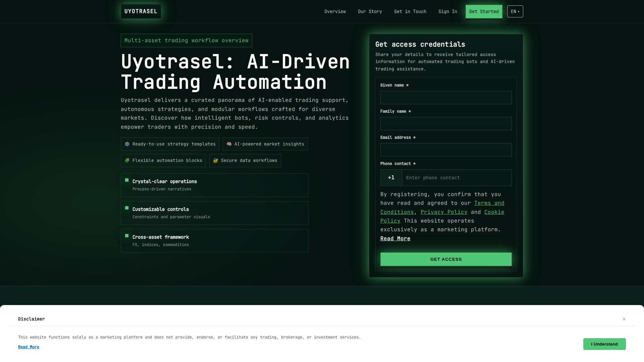Viewport: 644px width, 362px height.
Task: Click the green square beside Cross-asset framework
Action: click(x=127, y=236)
